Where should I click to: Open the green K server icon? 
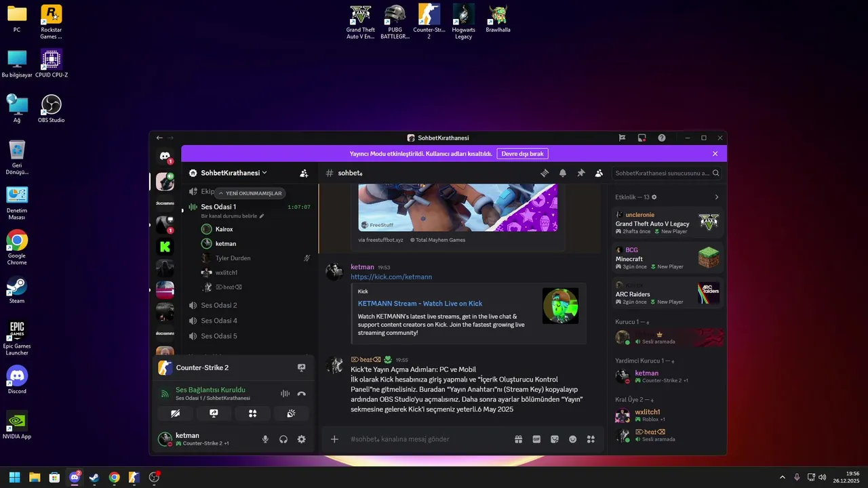pyautogui.click(x=165, y=247)
